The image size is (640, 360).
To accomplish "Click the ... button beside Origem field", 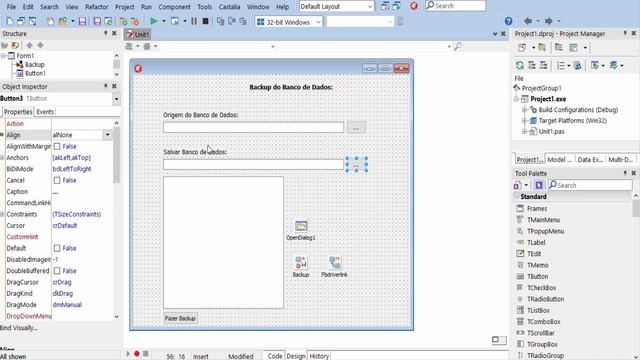I will [x=356, y=128].
